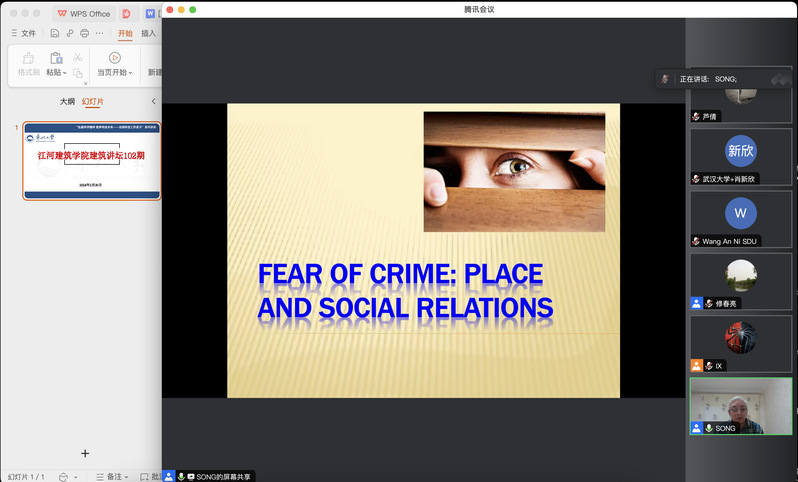The height and width of the screenshot is (482, 798).
Task: Collapse the slide panel with left chevron
Action: (x=153, y=101)
